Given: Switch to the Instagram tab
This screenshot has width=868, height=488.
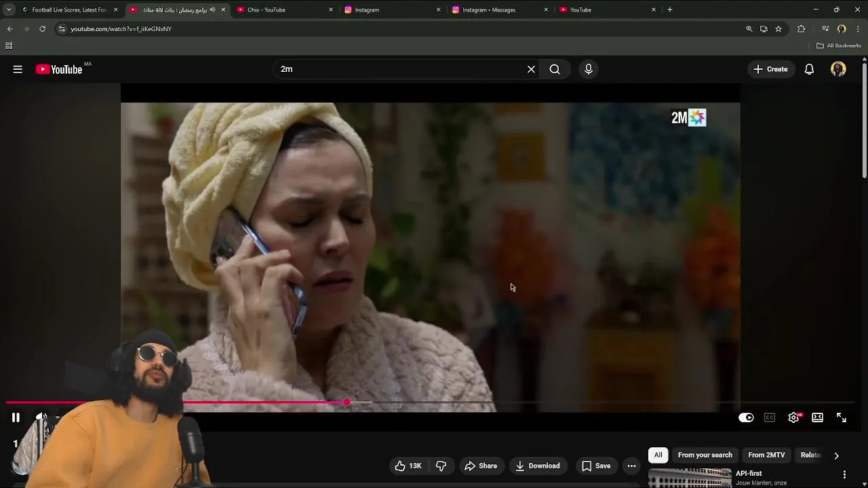Looking at the screenshot, I should (x=393, y=9).
